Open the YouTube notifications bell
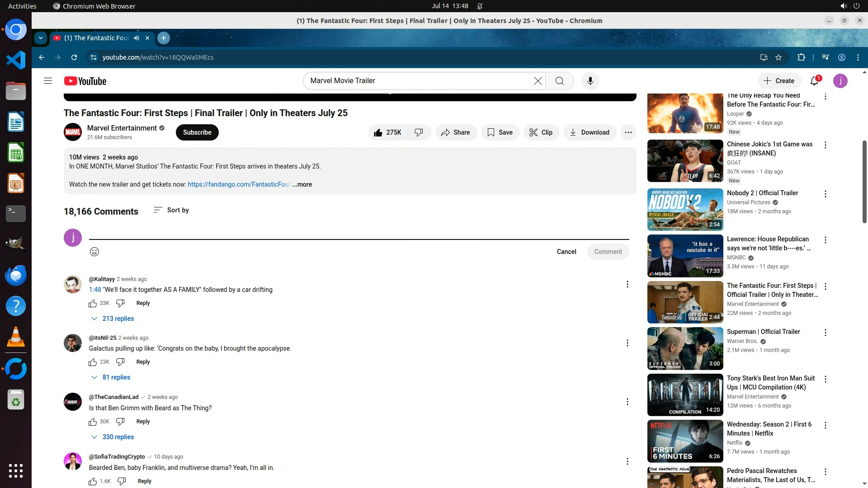Image resolution: width=868 pixels, height=488 pixels. pyautogui.click(x=814, y=81)
